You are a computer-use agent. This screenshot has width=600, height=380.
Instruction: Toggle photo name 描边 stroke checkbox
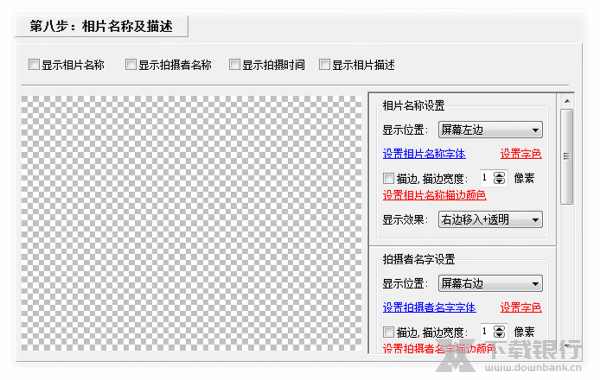(x=388, y=178)
